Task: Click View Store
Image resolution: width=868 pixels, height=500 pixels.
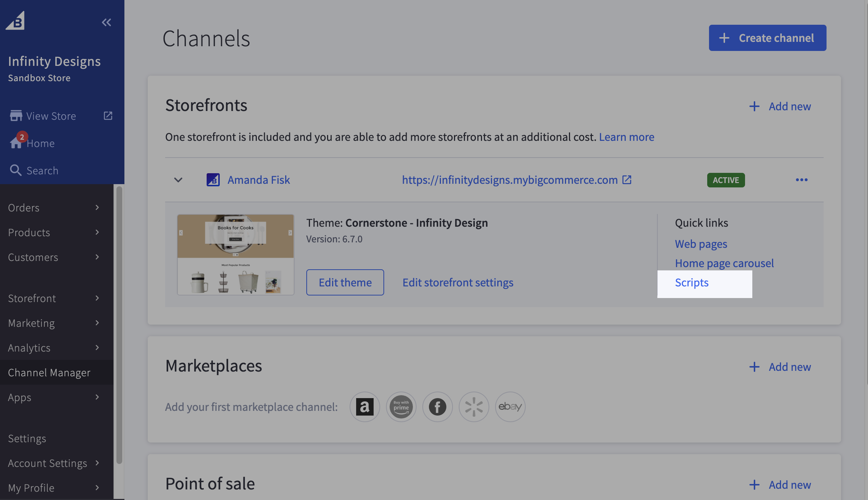Action: click(x=51, y=116)
